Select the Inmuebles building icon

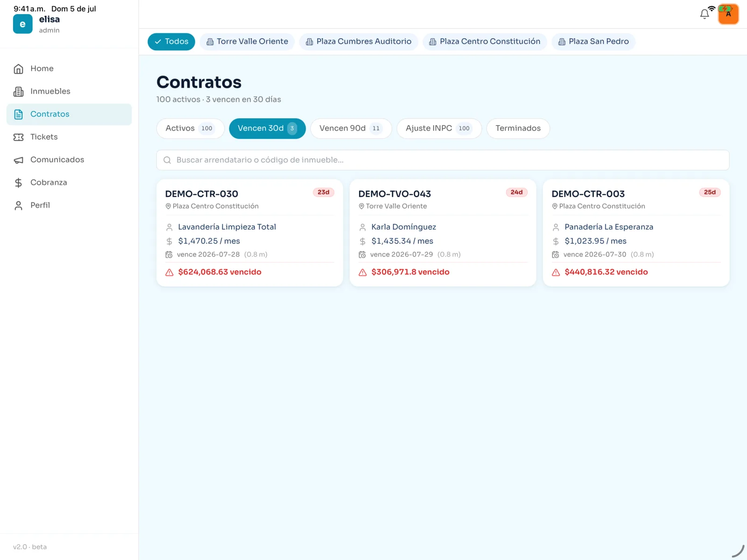(19, 91)
